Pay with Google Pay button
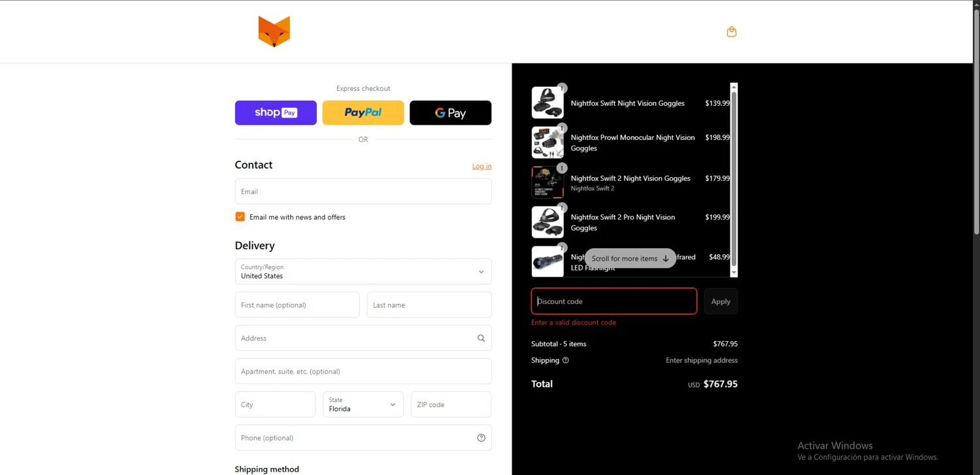 451,112
